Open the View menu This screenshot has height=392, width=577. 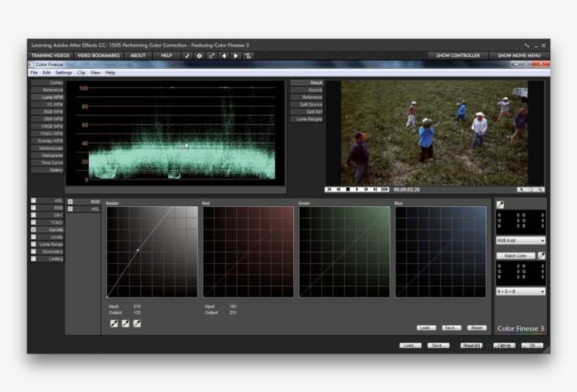coord(95,72)
